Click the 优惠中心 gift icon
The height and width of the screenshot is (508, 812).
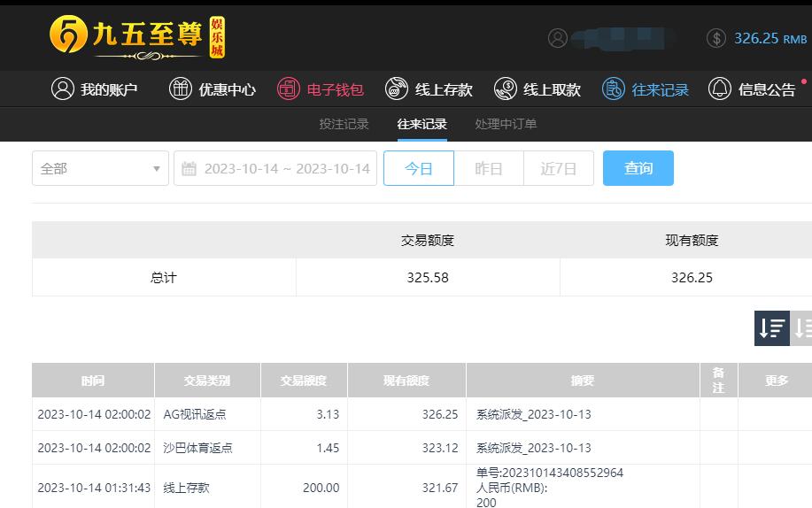[x=181, y=89]
